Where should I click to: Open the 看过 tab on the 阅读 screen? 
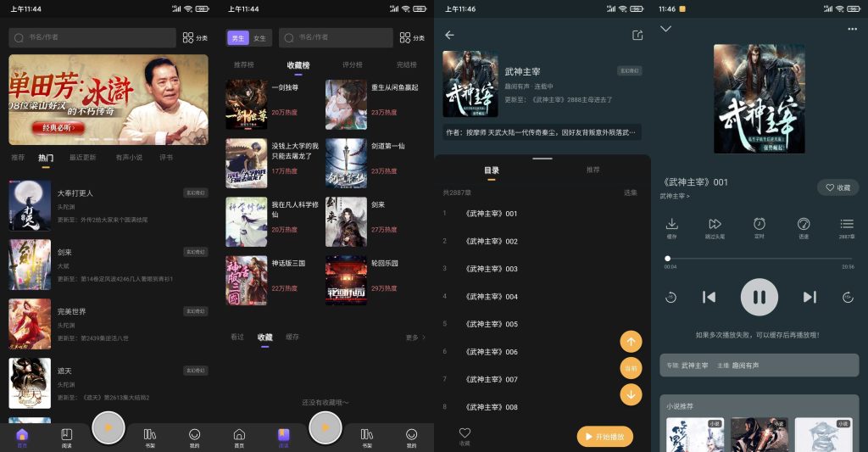(237, 337)
